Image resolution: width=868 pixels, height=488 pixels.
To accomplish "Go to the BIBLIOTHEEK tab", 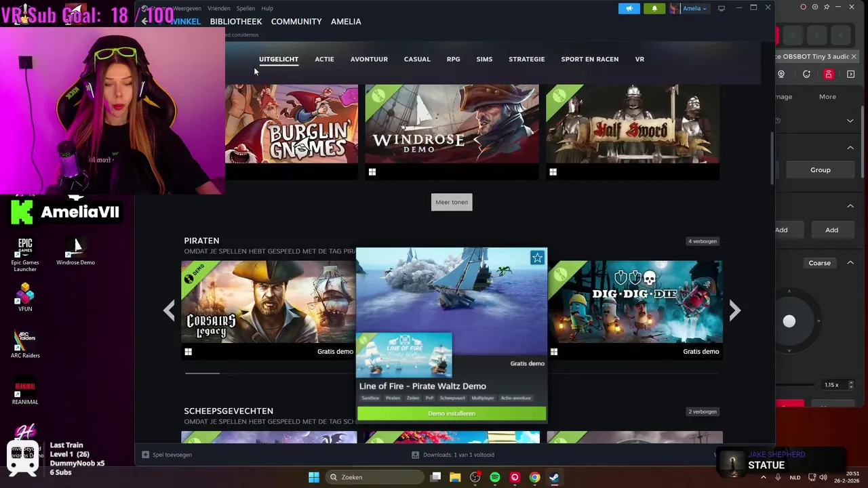I will click(x=236, y=22).
